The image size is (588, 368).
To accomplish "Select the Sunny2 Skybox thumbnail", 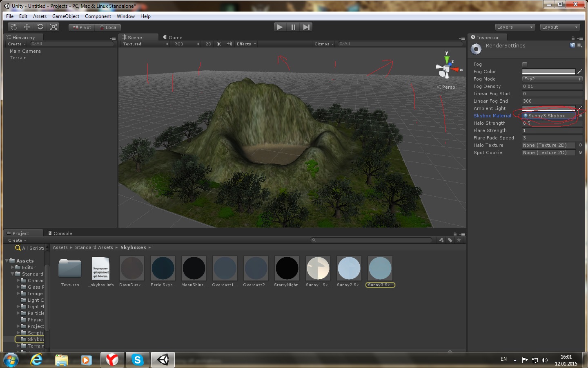I will [x=349, y=268].
